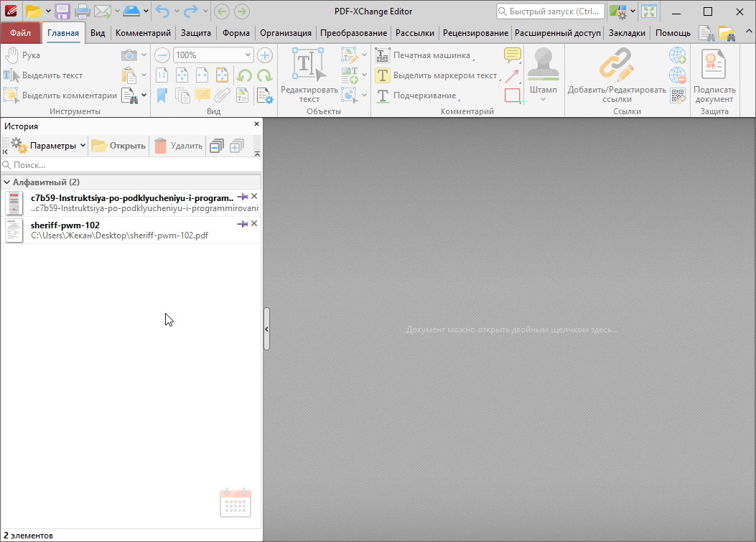The image size is (756, 542).
Task: Open the Find binoculars dropdown arrow in Инструменты group
Action: click(144, 95)
